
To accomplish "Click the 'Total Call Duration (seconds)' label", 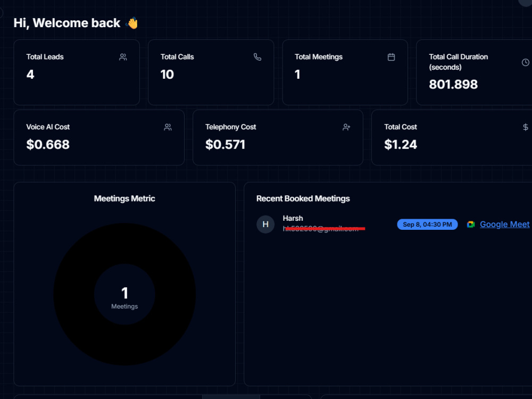I will 459,62.
